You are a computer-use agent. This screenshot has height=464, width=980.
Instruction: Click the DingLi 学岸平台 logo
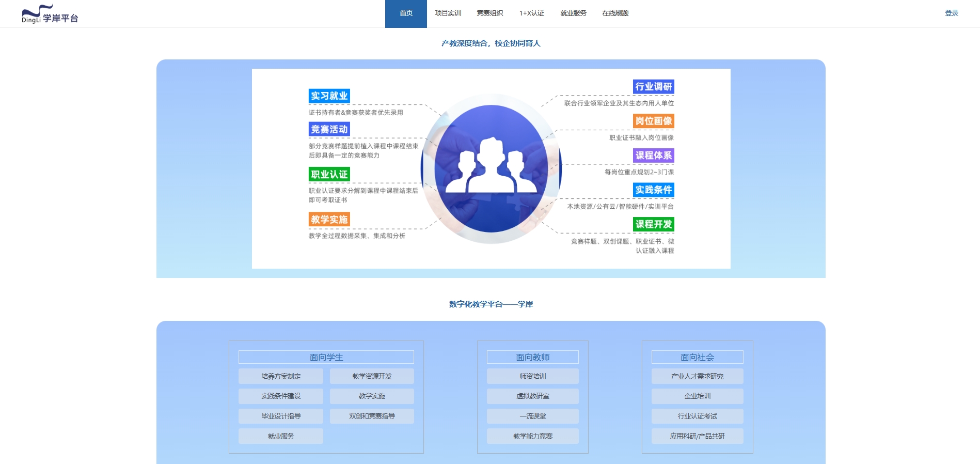coord(50,14)
